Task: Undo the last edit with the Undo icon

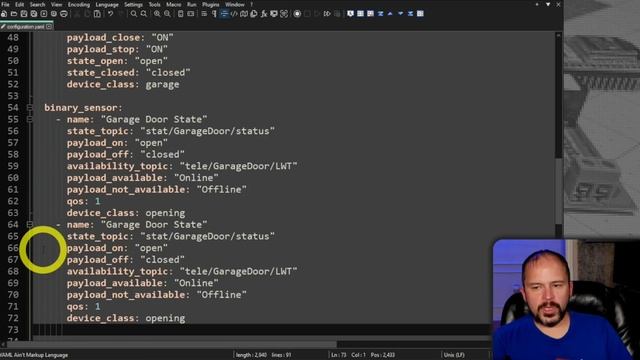Action: point(110,14)
